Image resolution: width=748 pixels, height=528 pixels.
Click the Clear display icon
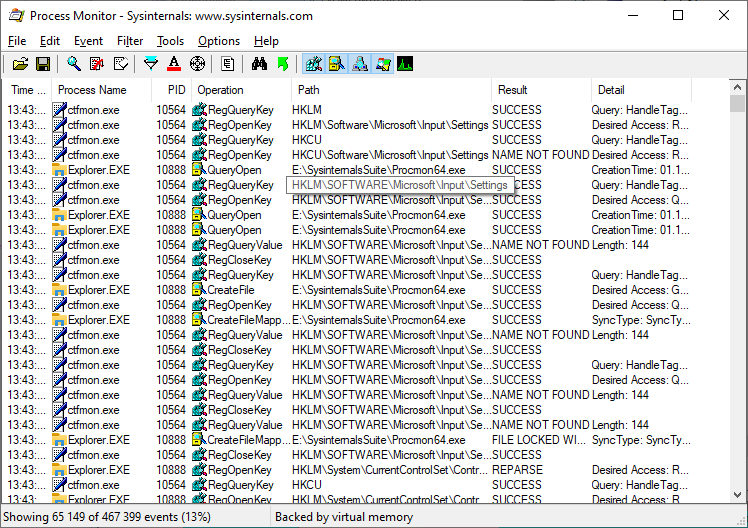[120, 64]
